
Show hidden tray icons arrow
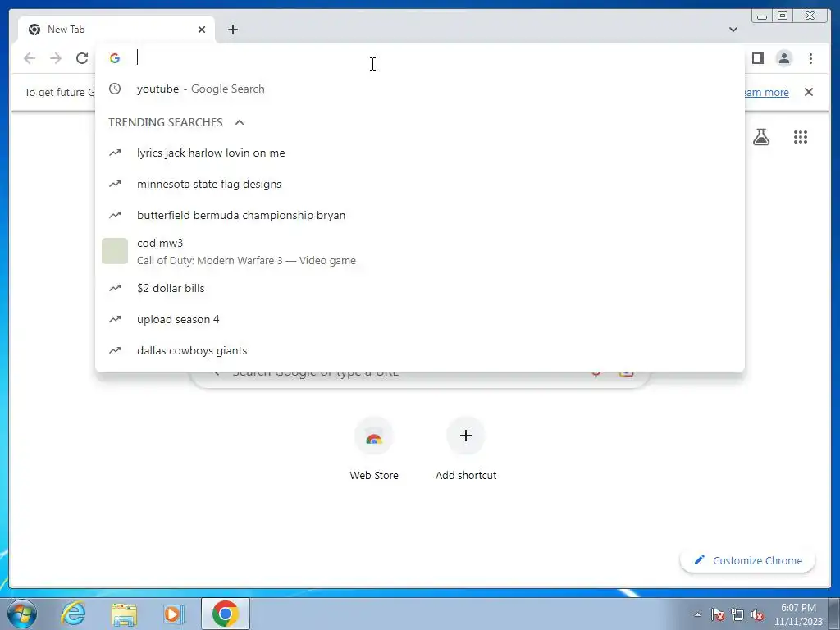pyautogui.click(x=697, y=614)
